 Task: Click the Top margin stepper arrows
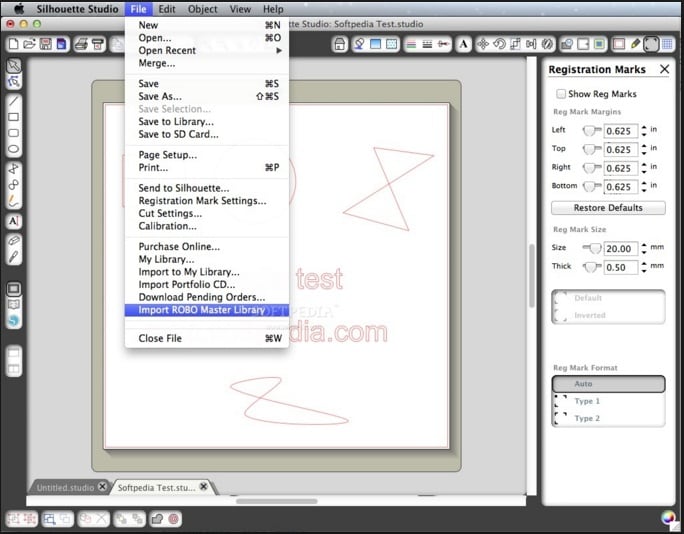(x=644, y=149)
